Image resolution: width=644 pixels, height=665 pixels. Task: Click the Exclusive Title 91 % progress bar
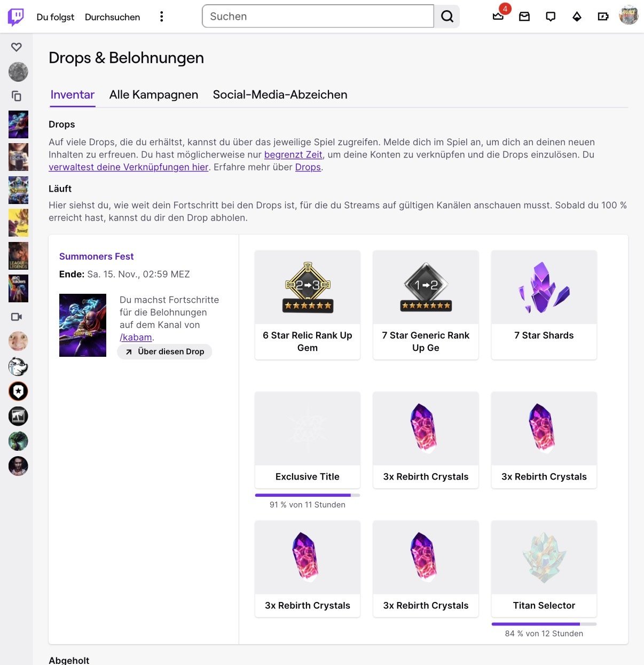(308, 495)
